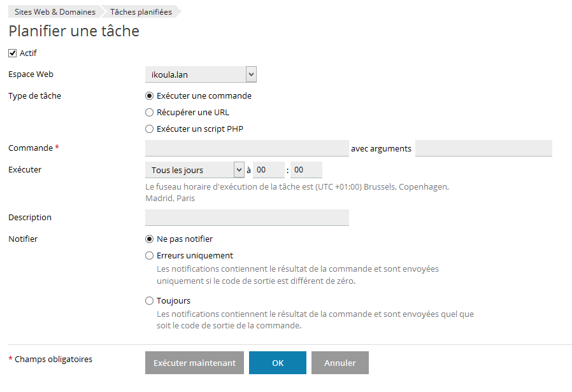Click the hour field of execution time
The image size is (572, 392).
(x=269, y=170)
